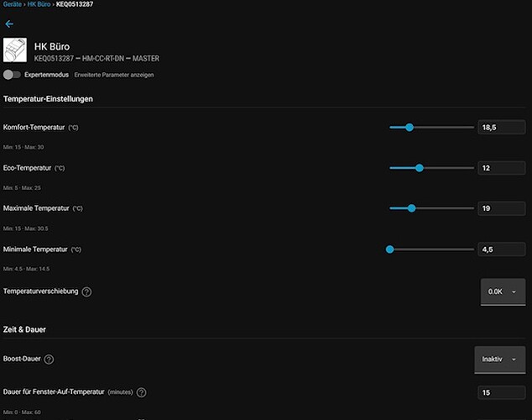This screenshot has width=532, height=420.
Task: Click the HK Büro device thumbnail image
Action: click(15, 50)
